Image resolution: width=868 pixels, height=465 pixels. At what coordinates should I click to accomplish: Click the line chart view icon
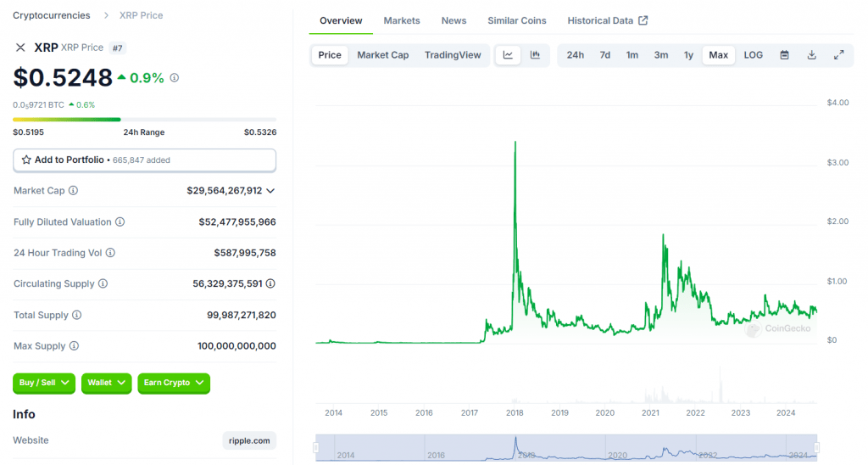508,55
